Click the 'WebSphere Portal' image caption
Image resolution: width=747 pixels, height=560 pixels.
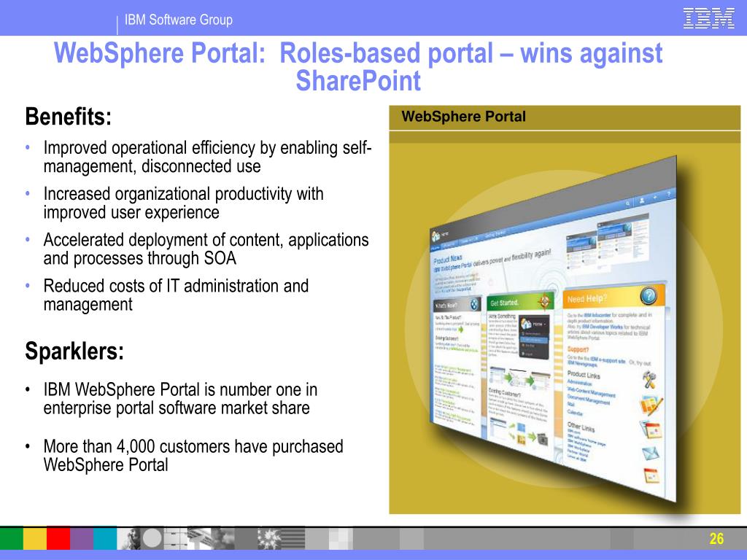[463, 116]
